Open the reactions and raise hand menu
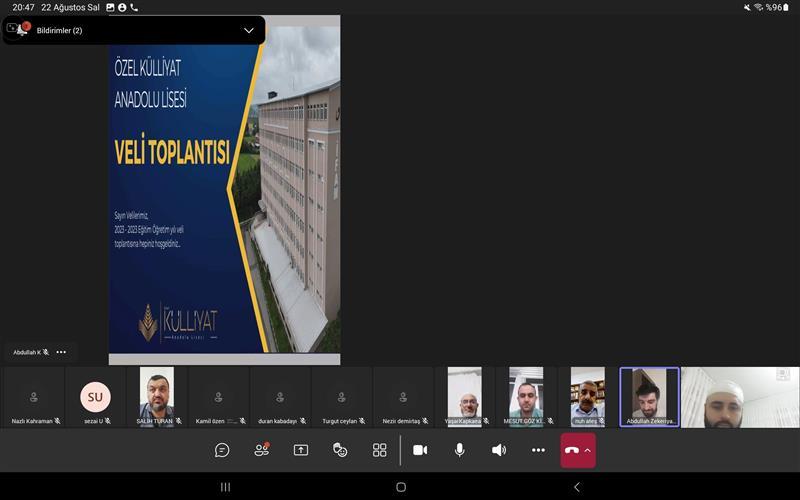The width and height of the screenshot is (800, 500). pos(340,450)
